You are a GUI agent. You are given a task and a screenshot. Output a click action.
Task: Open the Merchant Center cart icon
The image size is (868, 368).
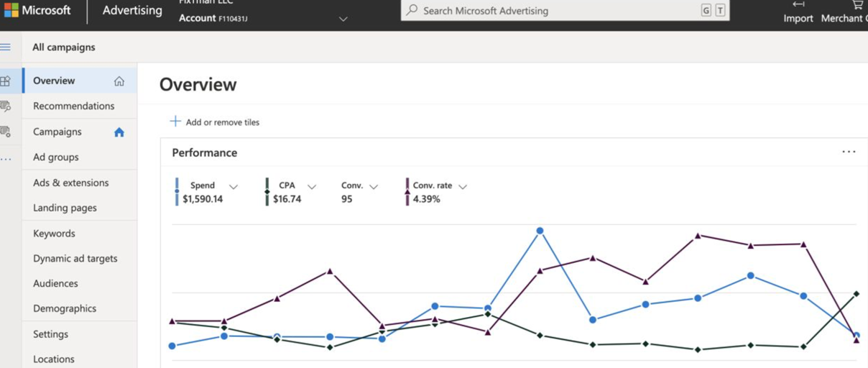857,4
